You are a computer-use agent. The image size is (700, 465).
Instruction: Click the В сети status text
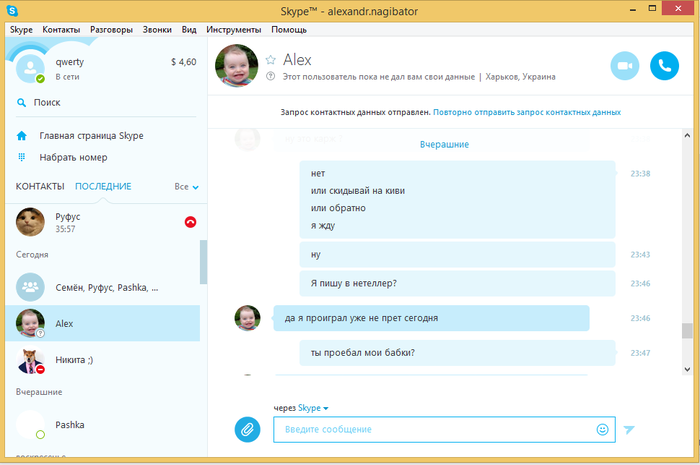[67, 77]
